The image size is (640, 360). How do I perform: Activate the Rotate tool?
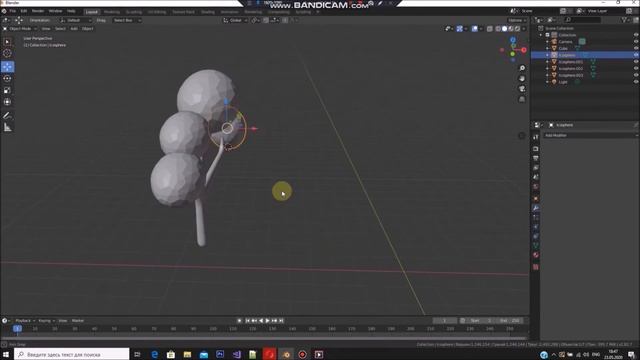pos(7,78)
